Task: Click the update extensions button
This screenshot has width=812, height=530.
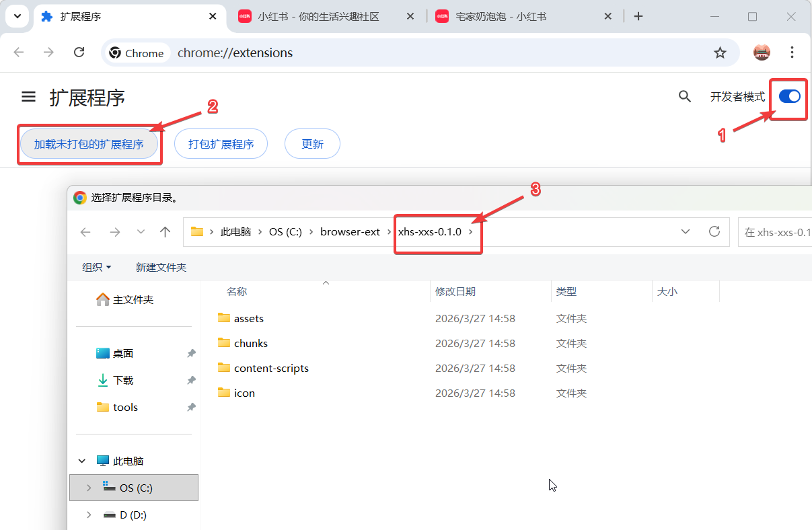Action: pyautogui.click(x=312, y=144)
